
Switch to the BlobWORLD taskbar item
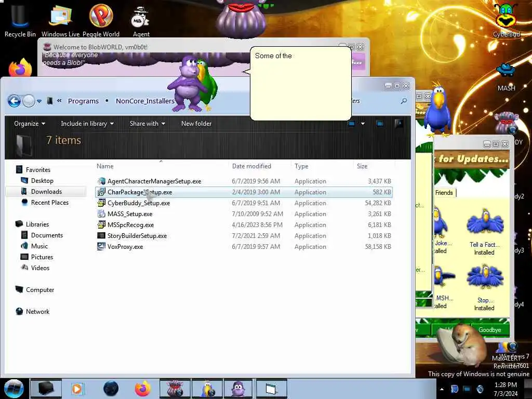coord(175,389)
